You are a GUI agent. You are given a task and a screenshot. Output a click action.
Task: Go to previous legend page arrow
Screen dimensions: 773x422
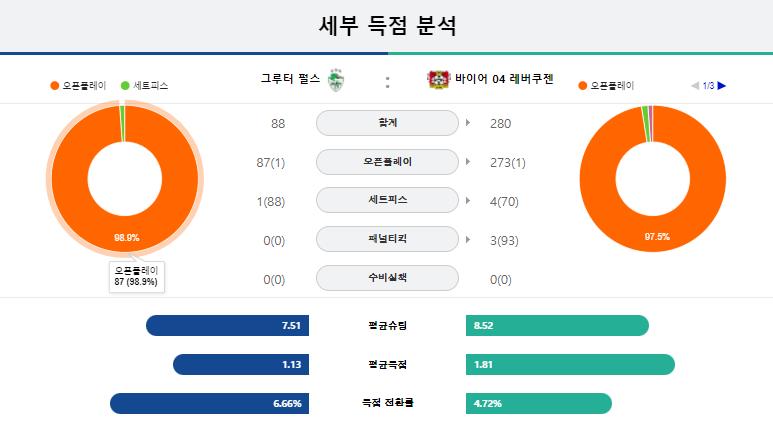695,86
